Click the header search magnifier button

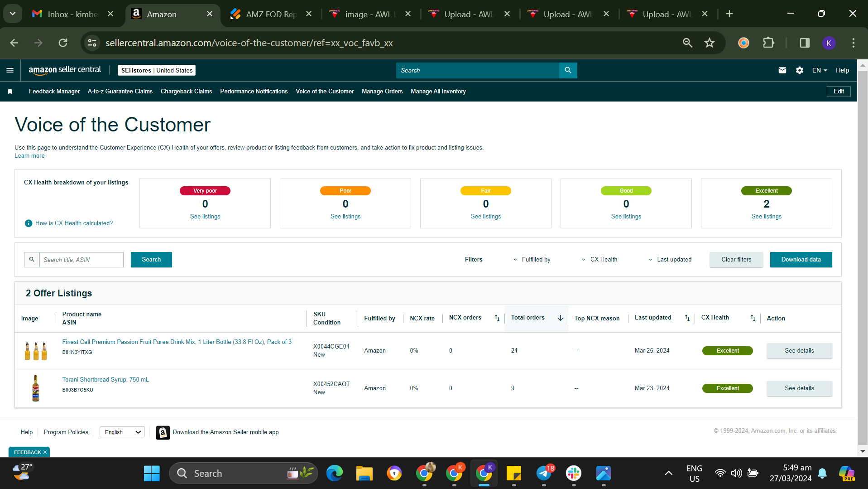[568, 70]
